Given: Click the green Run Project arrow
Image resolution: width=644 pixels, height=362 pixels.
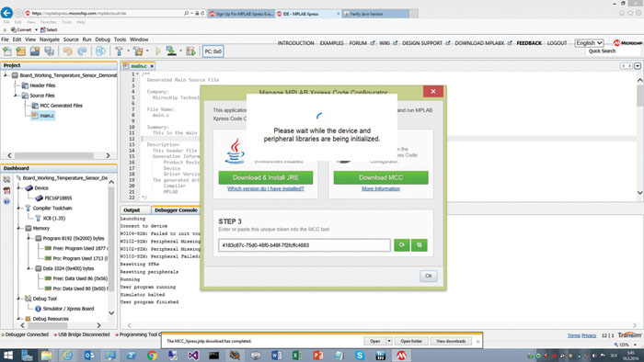Looking at the screenshot, I should click(x=158, y=51).
